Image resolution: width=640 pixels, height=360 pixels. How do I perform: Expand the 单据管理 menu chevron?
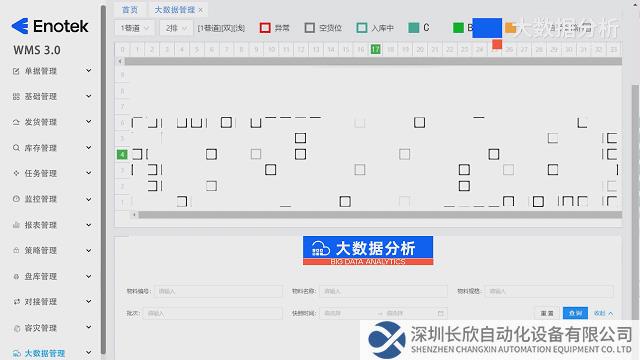[x=89, y=71]
